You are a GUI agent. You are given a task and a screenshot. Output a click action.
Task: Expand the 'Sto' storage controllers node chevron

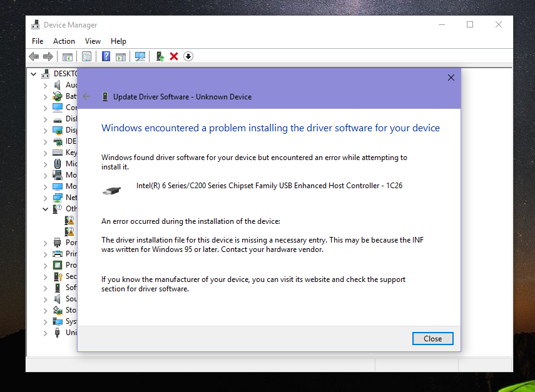click(46, 311)
